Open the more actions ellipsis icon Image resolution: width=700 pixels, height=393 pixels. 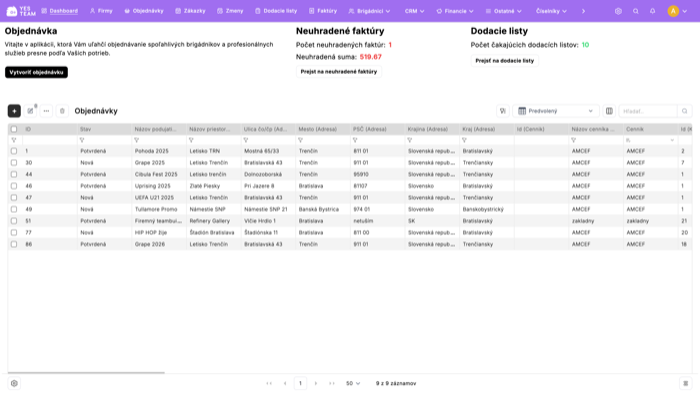click(x=46, y=111)
